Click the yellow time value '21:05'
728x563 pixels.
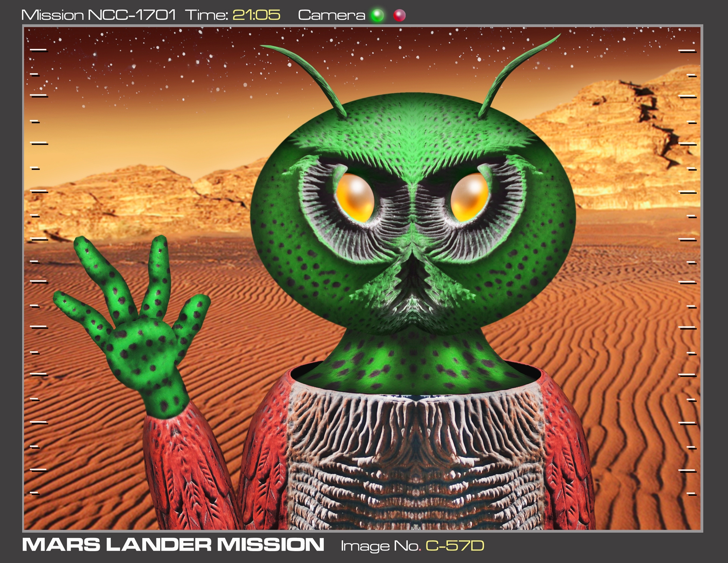coord(256,15)
